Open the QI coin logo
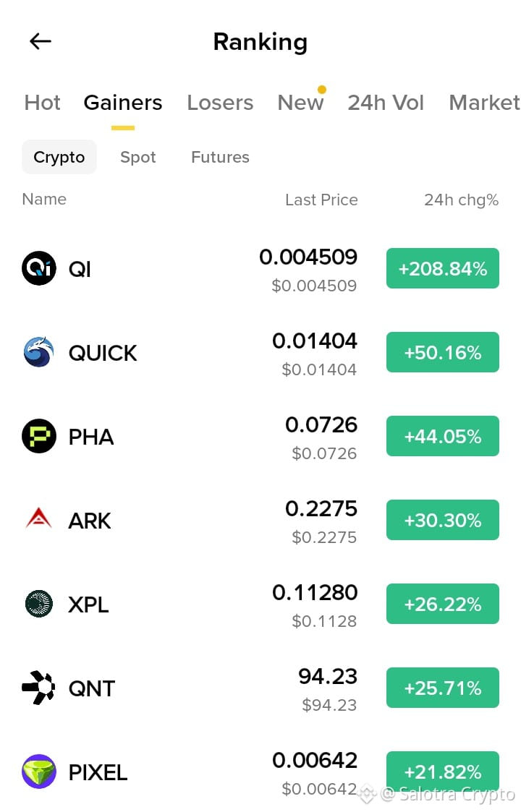 click(x=39, y=268)
